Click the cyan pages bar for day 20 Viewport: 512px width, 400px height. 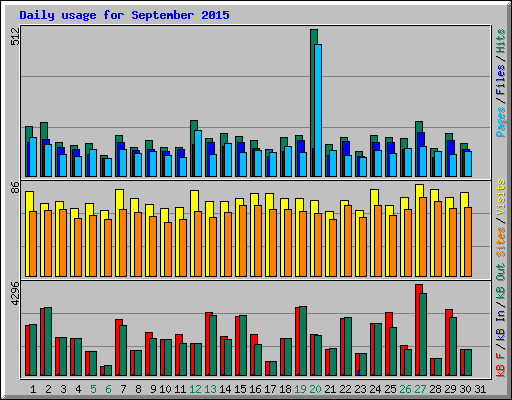pos(318,110)
